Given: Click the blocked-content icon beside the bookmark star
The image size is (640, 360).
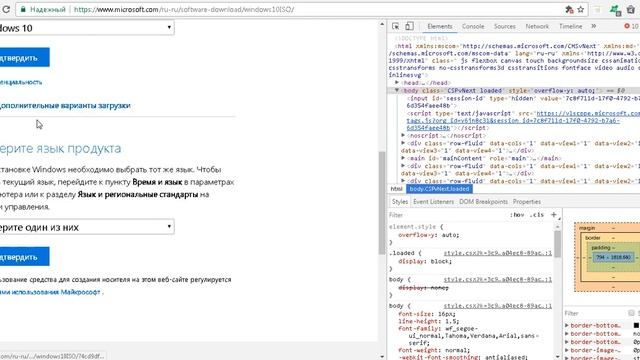Looking at the screenshot, I should coord(569,9).
